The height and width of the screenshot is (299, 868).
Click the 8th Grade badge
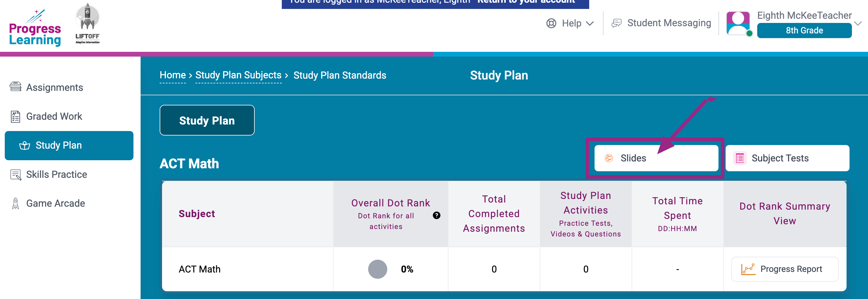[x=804, y=31]
